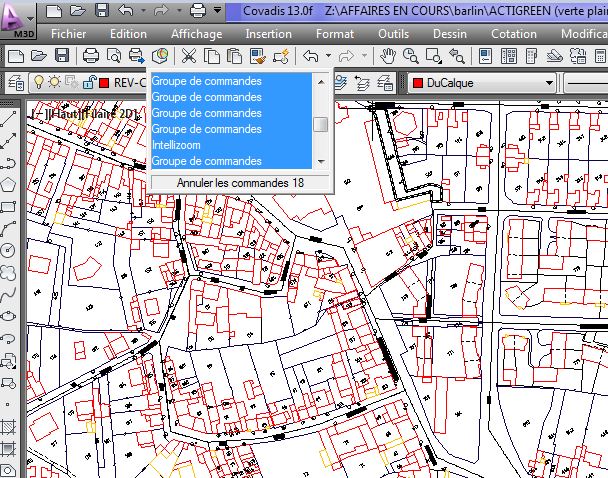Screen dimensions: 608x478
Task: Click the Copy icon in the toolbar
Action: [212, 56]
